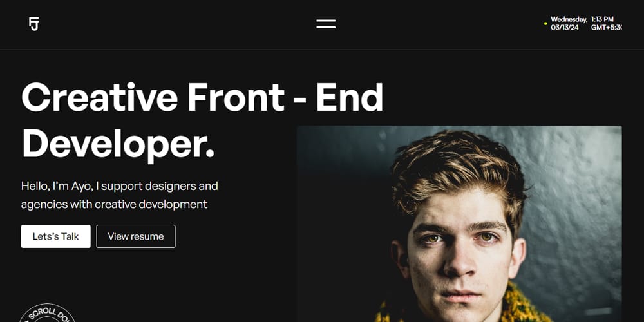Screen dimensions: 644x322
Task: Click the word End in the headline
Action: click(350, 98)
